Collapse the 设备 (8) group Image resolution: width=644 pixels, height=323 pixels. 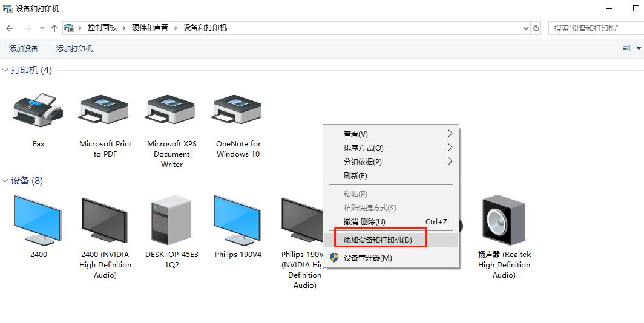pyautogui.click(x=5, y=181)
